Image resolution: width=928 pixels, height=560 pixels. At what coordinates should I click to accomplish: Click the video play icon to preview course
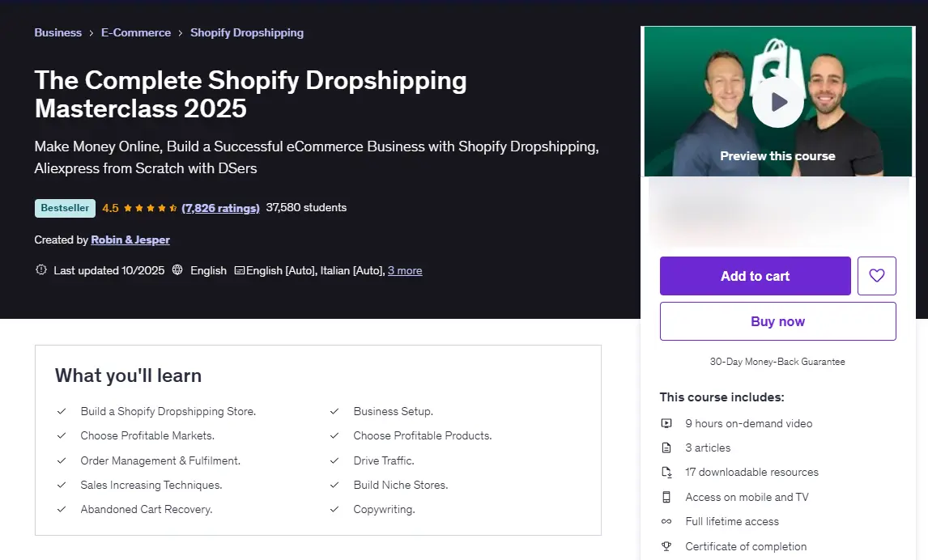tap(777, 100)
